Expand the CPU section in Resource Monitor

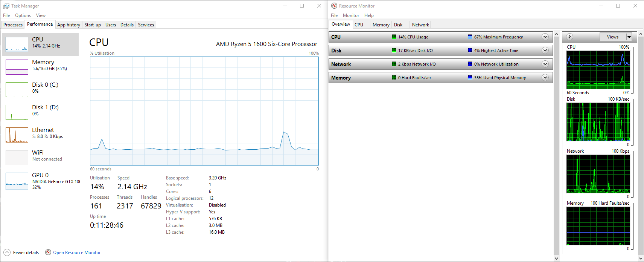pyautogui.click(x=545, y=37)
